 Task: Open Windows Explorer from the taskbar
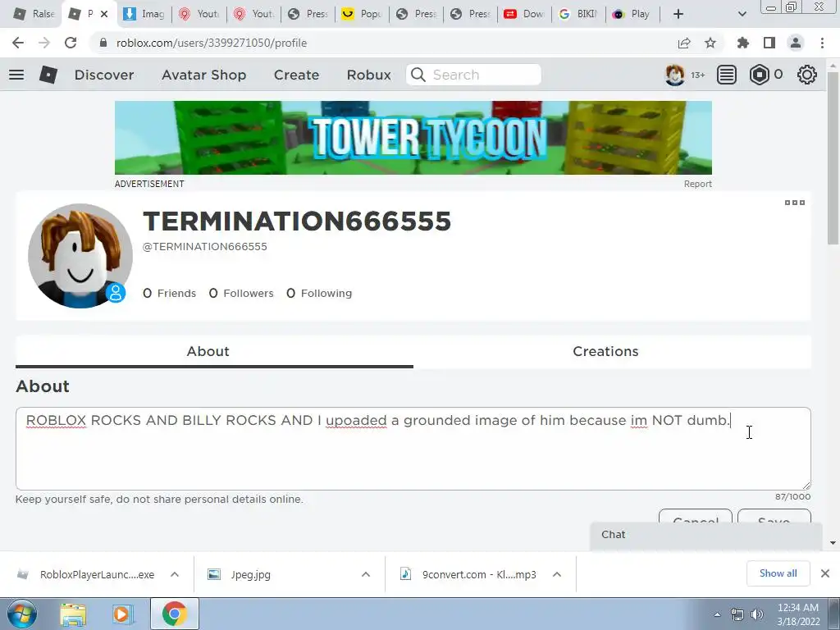pos(73,614)
